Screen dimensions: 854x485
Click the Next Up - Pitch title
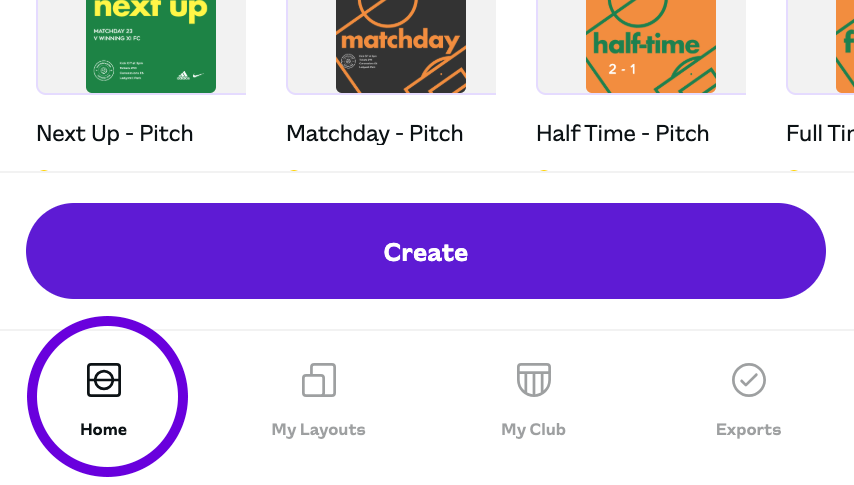click(x=115, y=134)
